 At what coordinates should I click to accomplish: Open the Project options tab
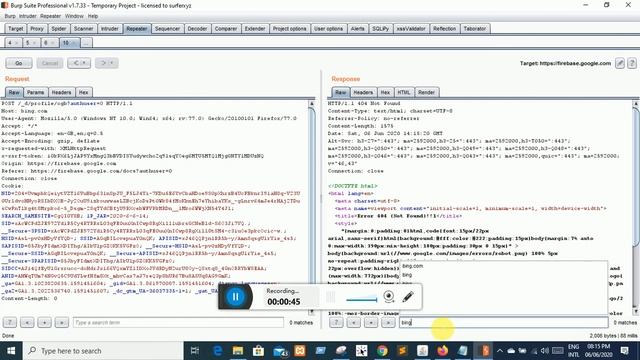pyautogui.click(x=289, y=29)
